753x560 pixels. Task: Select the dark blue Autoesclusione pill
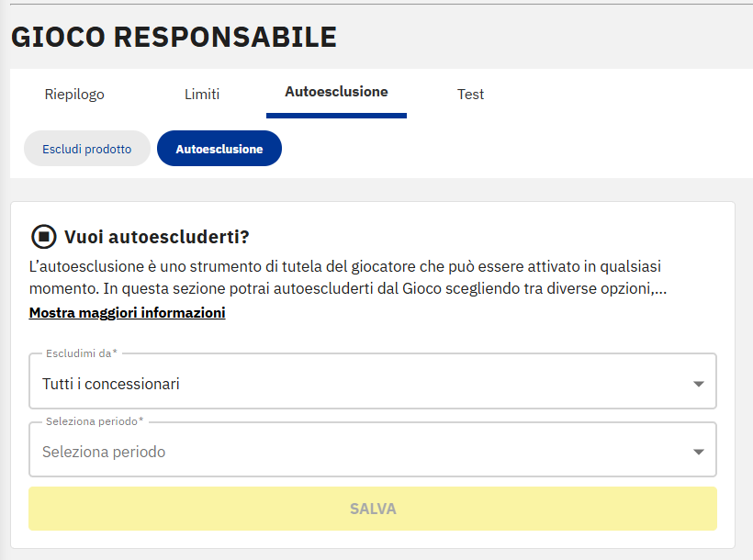click(219, 149)
